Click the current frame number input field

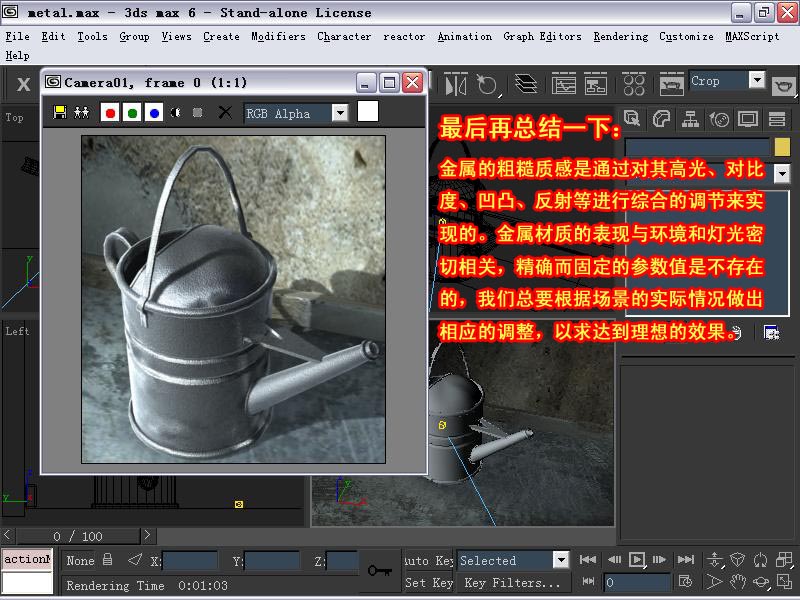coord(637,582)
